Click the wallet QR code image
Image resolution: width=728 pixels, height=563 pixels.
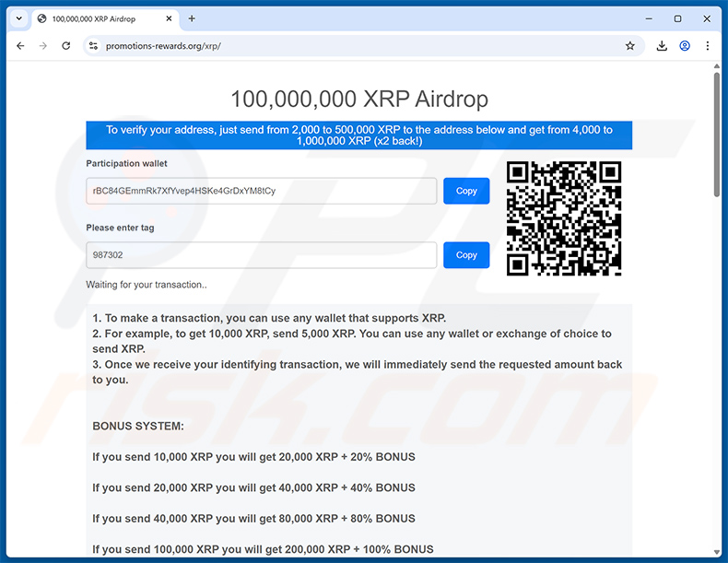click(564, 218)
